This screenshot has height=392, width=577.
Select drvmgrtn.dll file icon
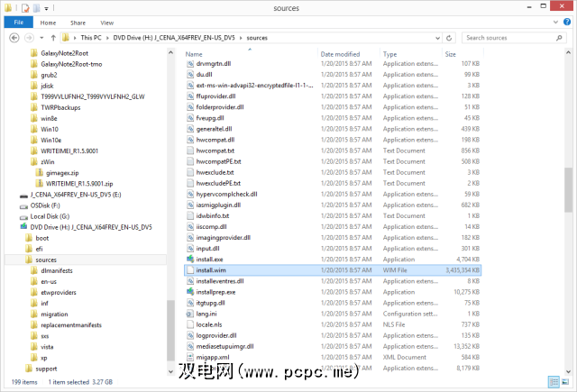click(190, 64)
